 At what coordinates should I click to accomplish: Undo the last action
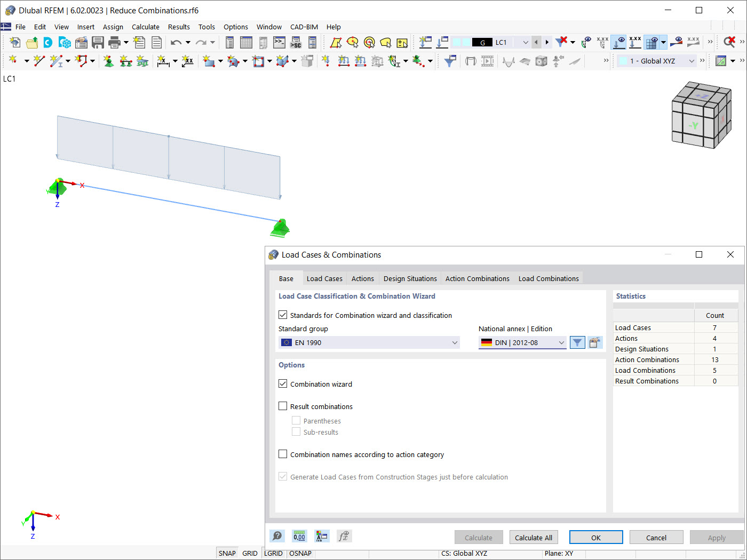point(176,42)
